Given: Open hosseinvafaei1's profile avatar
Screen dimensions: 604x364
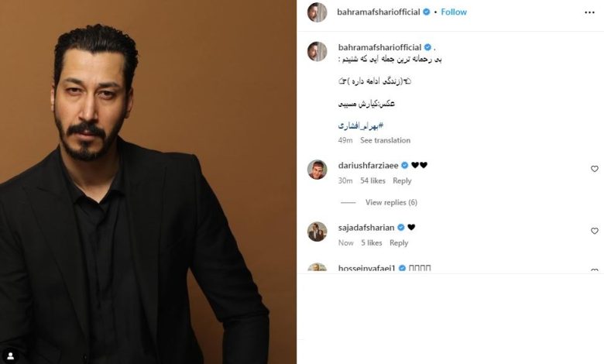Looking at the screenshot, I should tap(317, 267).
